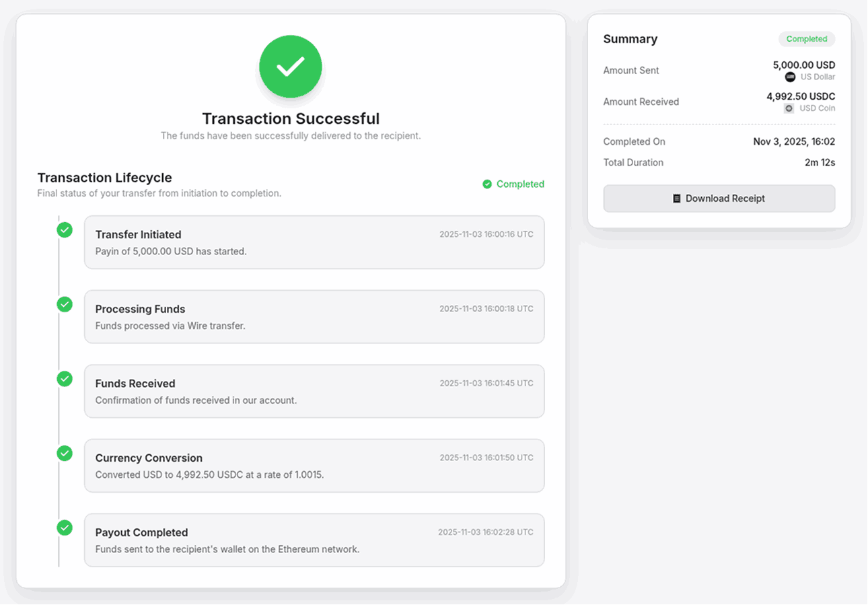Select the Summary panel heading
The width and height of the screenshot is (868, 605).
tap(630, 39)
